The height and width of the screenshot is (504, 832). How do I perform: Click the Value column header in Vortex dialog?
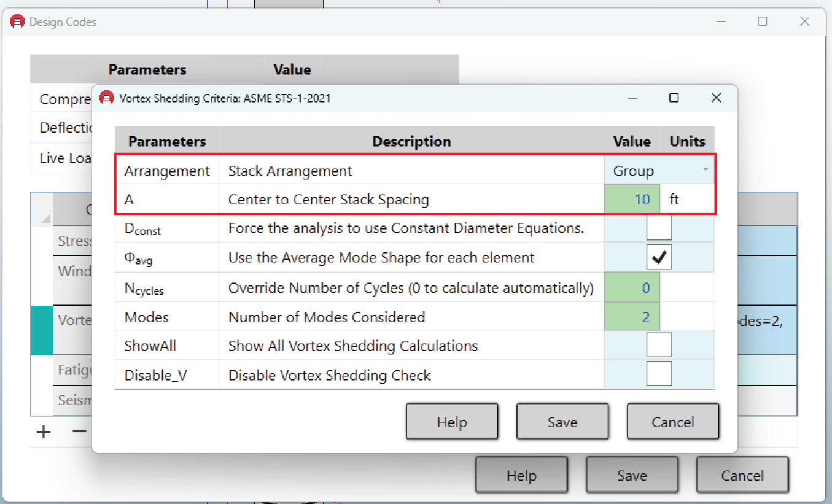pyautogui.click(x=632, y=141)
